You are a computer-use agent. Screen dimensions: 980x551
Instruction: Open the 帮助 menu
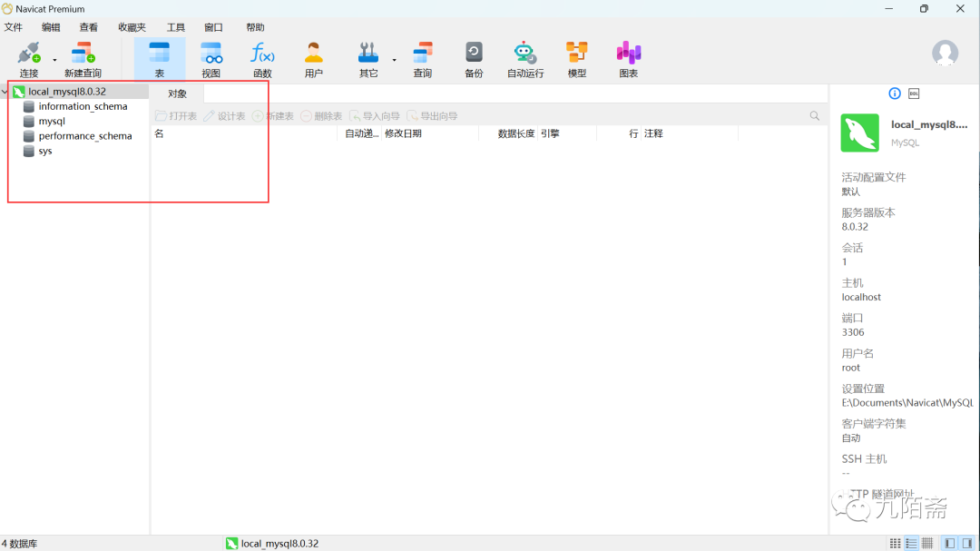[x=255, y=27]
